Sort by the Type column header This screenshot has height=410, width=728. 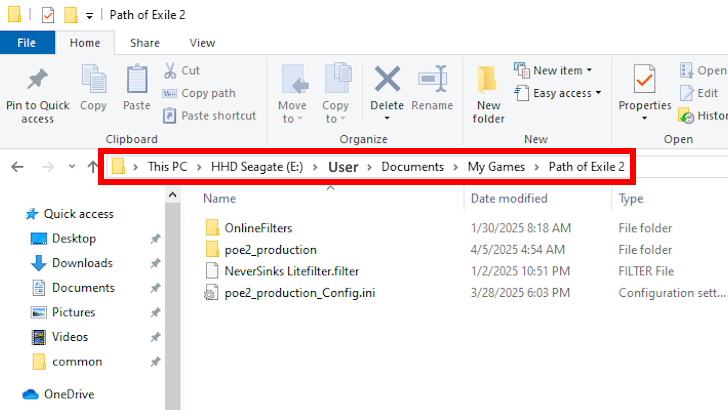click(x=630, y=199)
